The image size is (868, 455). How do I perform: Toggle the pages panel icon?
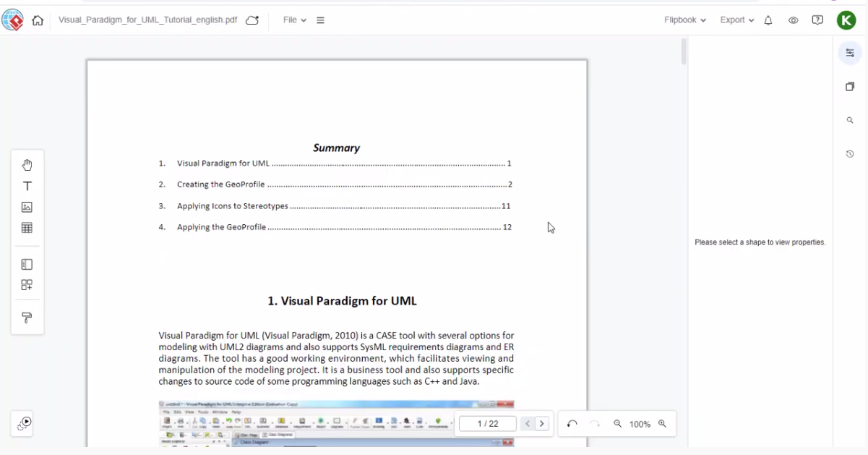(x=850, y=87)
